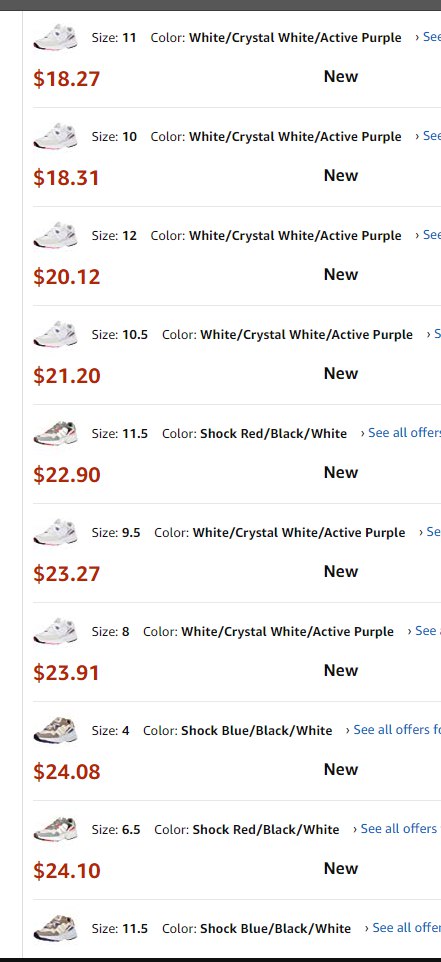This screenshot has height=962, width=441.
Task: Open shoe thumbnail for Size 11 listing
Action: coord(55,37)
